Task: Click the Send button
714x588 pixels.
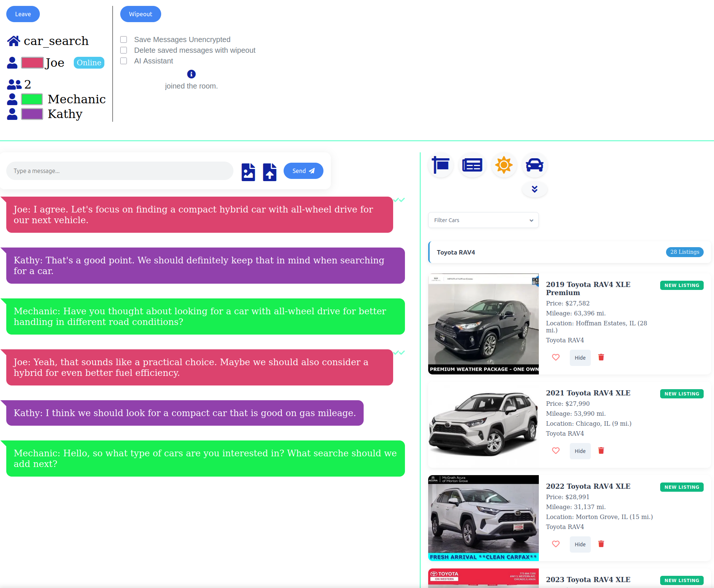Action: click(303, 171)
